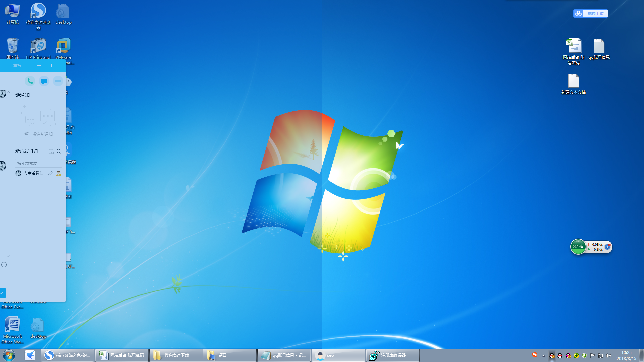This screenshot has height=362, width=644.
Task: Show hidden tray icons arrow
Action: pyautogui.click(x=544, y=356)
